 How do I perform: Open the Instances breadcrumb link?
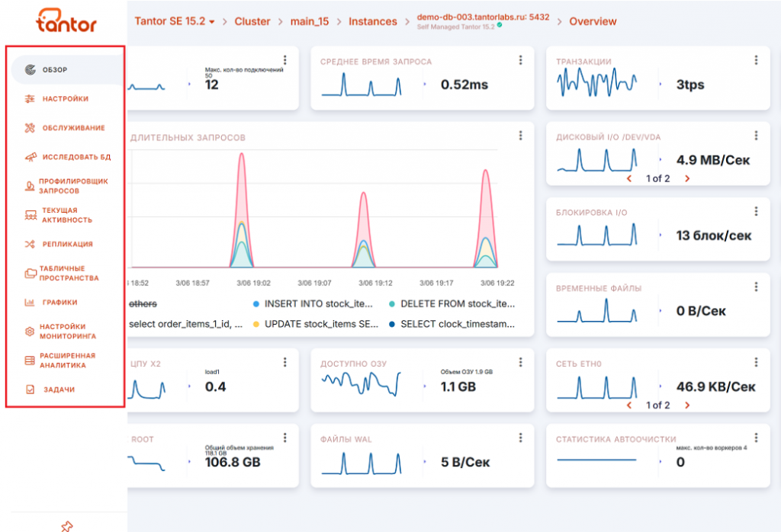372,21
